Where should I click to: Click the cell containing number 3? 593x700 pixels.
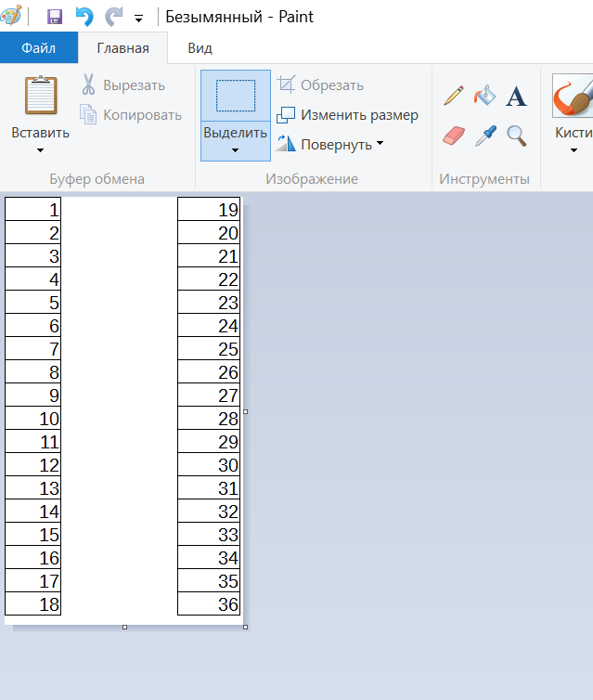[x=33, y=255]
